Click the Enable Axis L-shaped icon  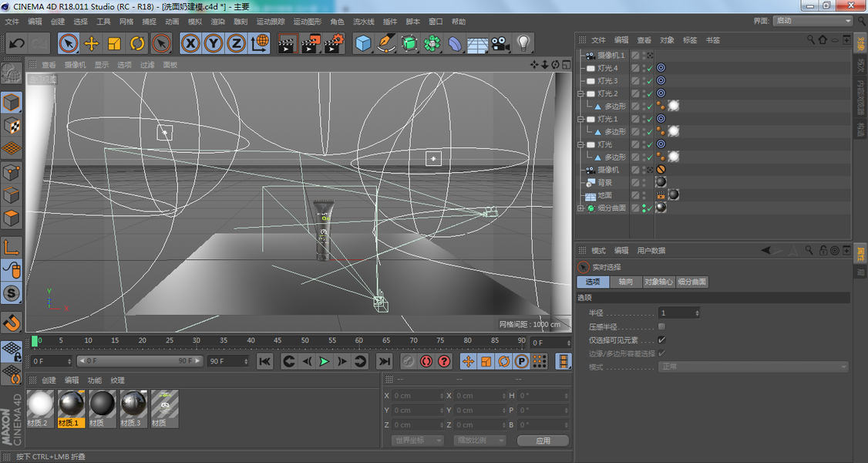(x=11, y=247)
